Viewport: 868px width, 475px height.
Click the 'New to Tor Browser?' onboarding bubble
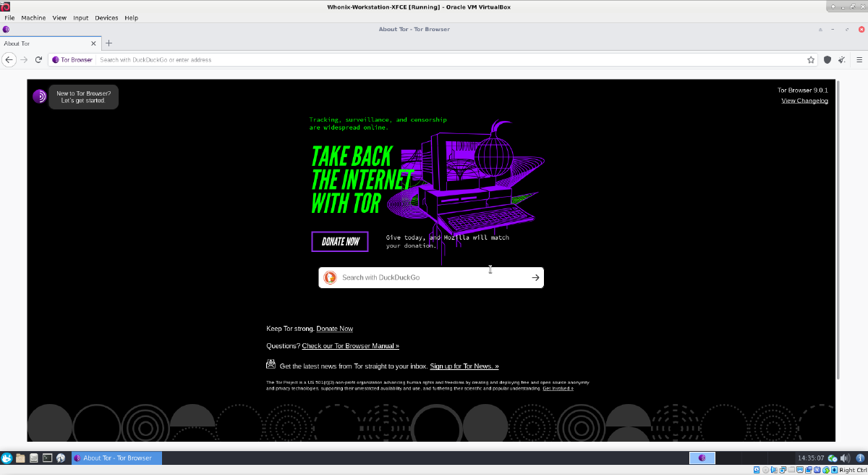pyautogui.click(x=84, y=97)
